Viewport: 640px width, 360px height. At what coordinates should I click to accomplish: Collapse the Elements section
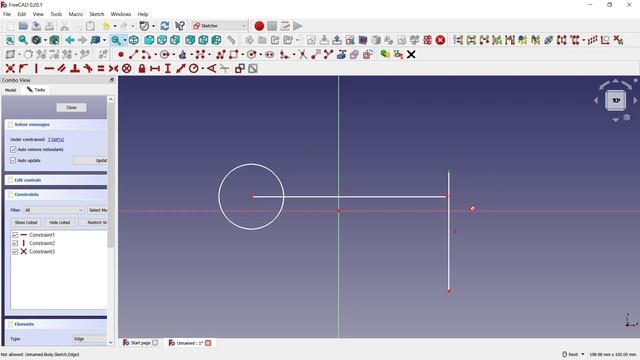click(x=56, y=324)
